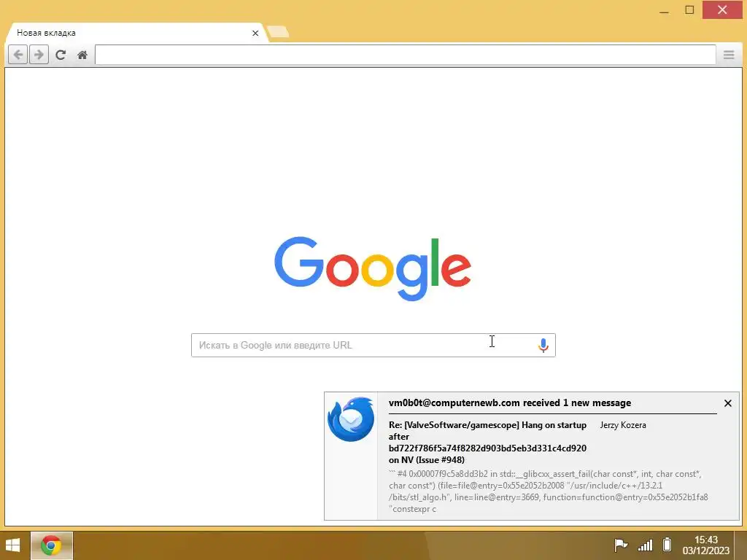Viewport: 747px width, 560px height.
Task: Go back using the browser back arrow
Action: [18, 55]
